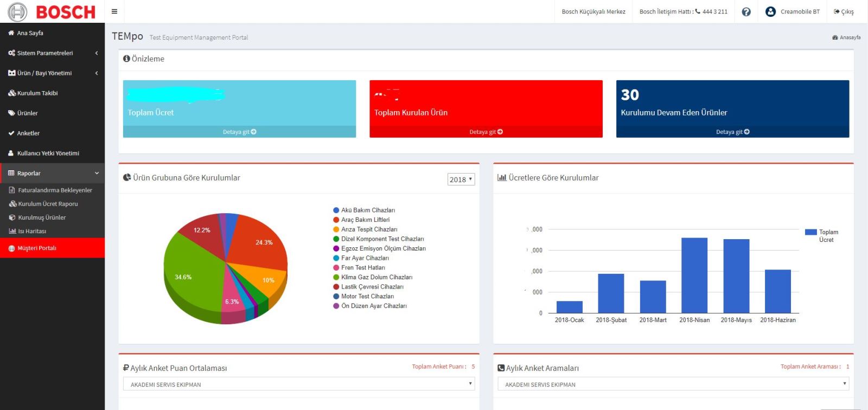
Task: Open Ana Sayfa in the sidebar
Action: point(52,33)
